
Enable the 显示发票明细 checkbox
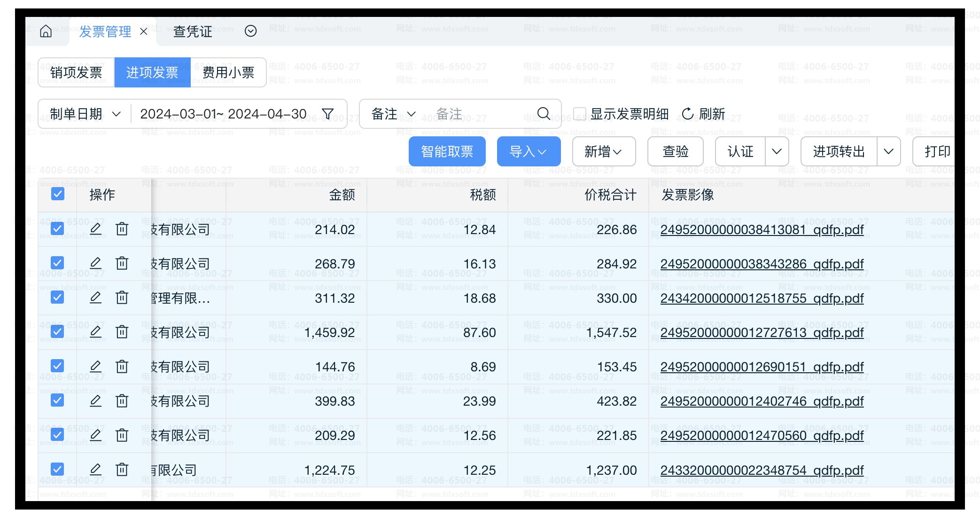point(579,114)
